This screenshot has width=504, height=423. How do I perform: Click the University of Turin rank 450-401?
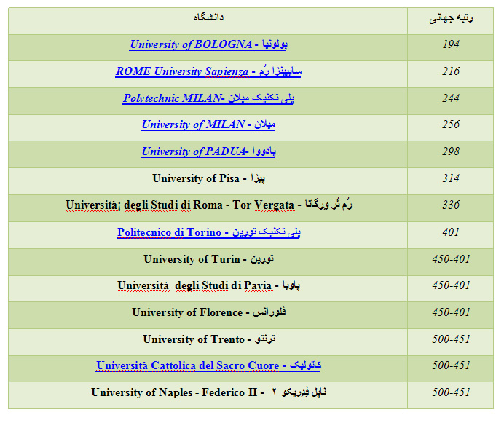click(451, 259)
